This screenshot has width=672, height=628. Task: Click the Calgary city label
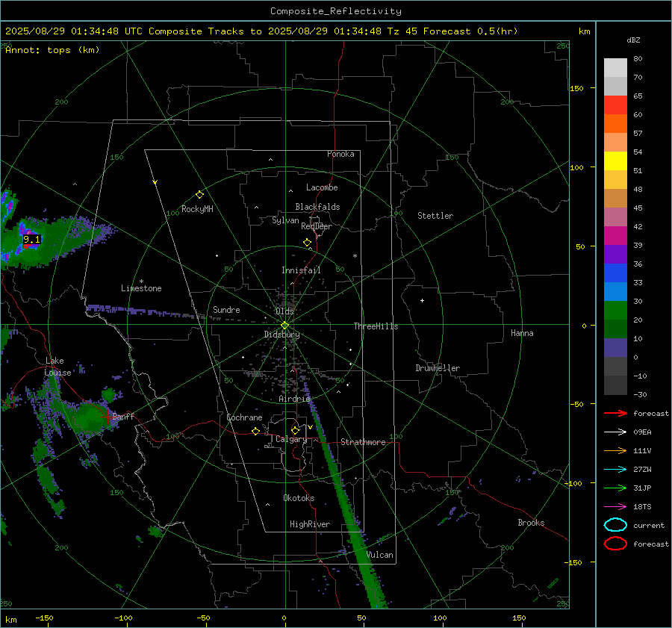[291, 439]
